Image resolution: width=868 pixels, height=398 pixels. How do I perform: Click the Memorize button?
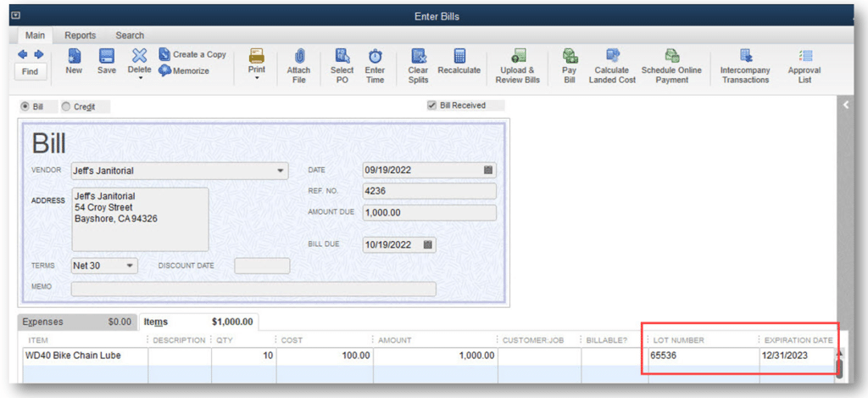(184, 70)
